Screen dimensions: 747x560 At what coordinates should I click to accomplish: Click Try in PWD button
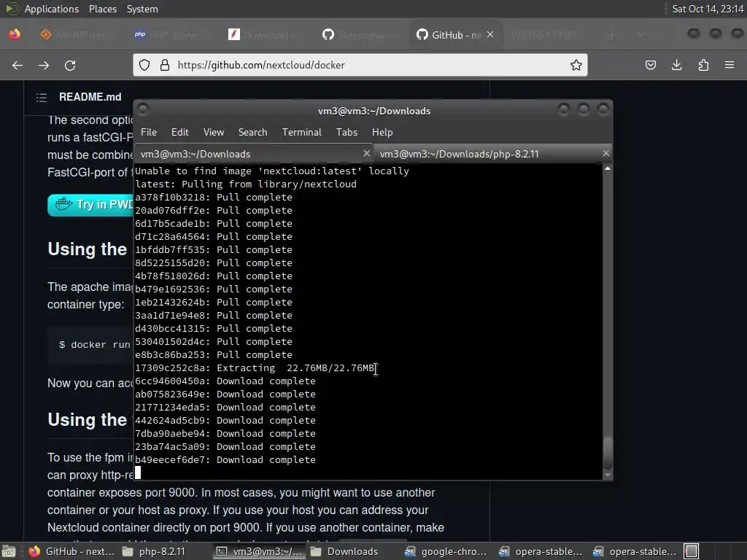(x=90, y=205)
